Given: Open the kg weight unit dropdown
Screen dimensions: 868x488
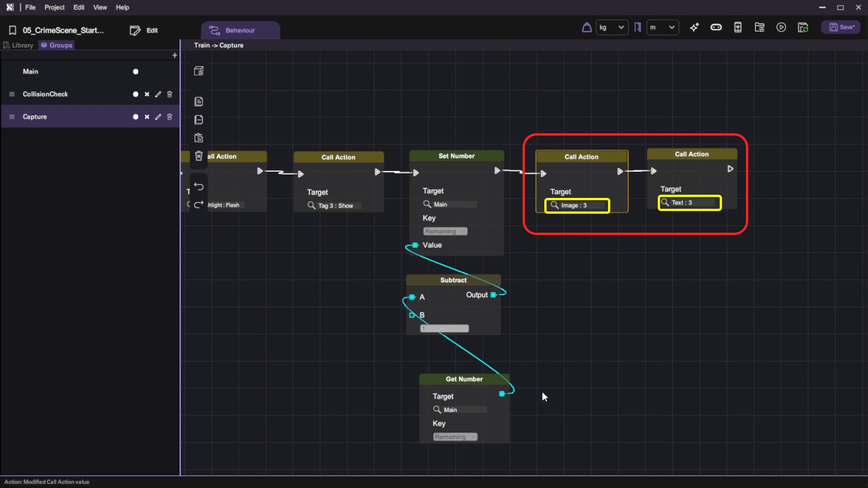Looking at the screenshot, I should (x=612, y=28).
